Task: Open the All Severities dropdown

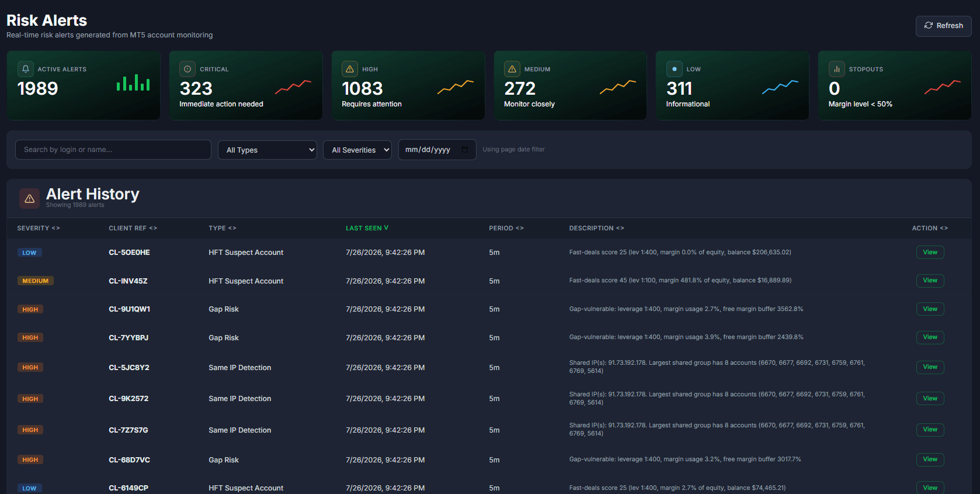Action: pyautogui.click(x=357, y=150)
